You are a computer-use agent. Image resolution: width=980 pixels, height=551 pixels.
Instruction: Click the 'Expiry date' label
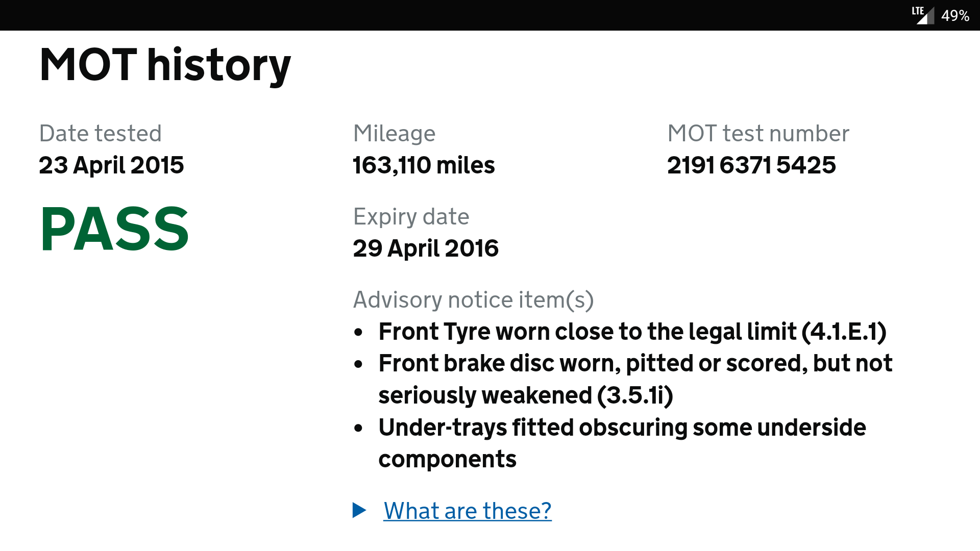pyautogui.click(x=411, y=217)
